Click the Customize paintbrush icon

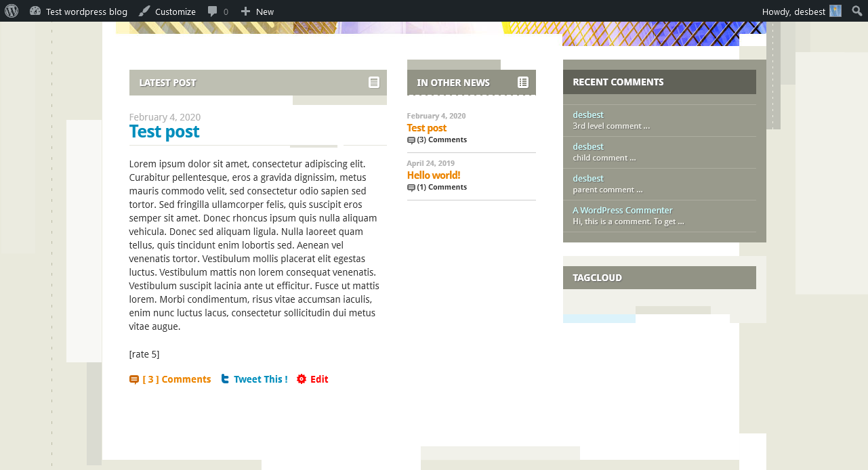[x=144, y=11]
